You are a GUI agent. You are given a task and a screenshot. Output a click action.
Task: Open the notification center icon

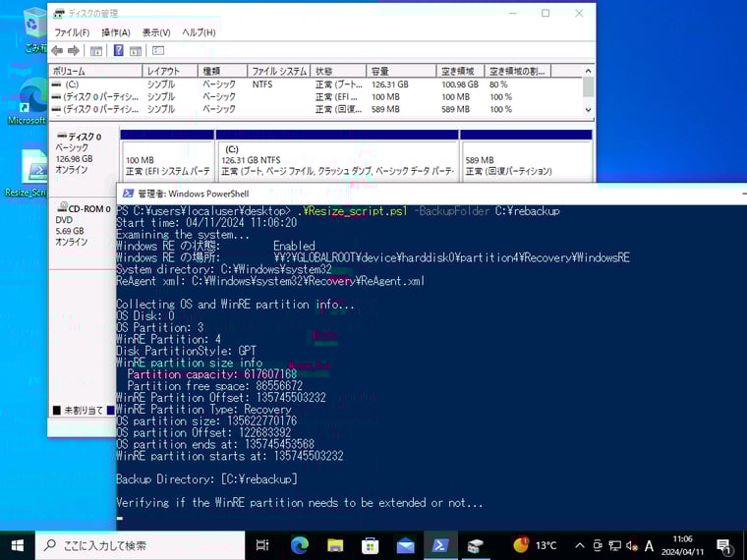(724, 545)
